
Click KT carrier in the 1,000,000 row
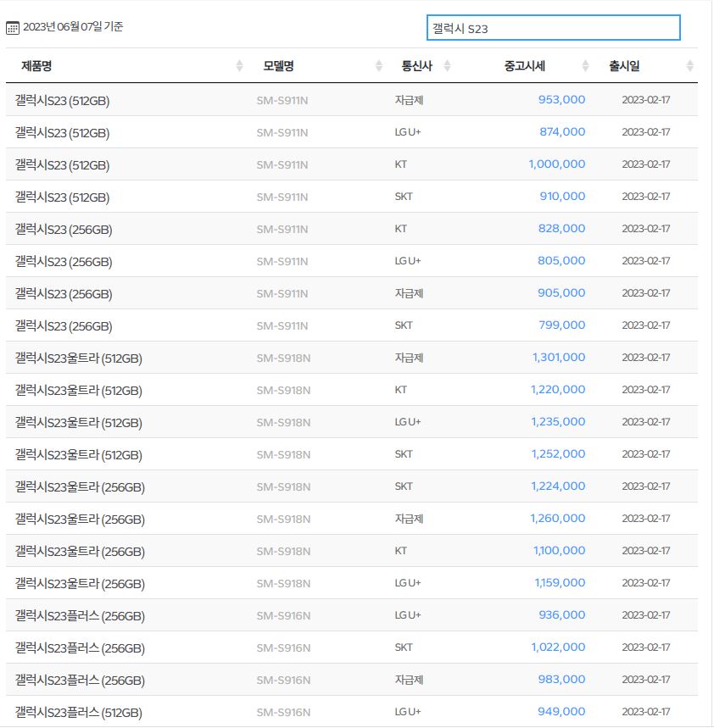[400, 164]
